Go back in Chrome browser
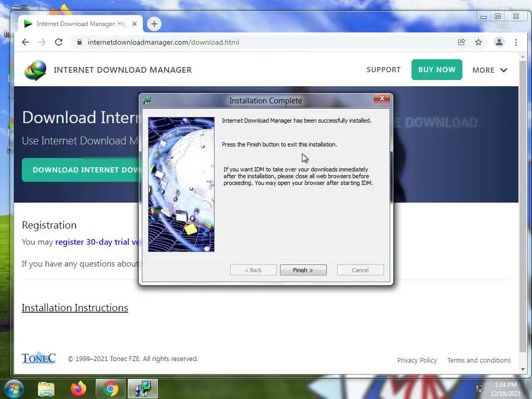This screenshot has width=532, height=399. [x=25, y=42]
